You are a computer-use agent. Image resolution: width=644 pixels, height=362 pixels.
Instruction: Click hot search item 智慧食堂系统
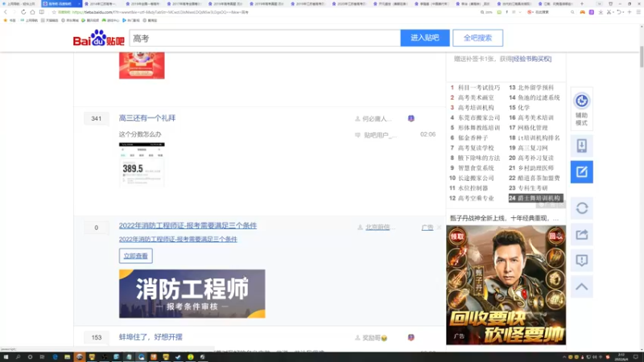click(x=476, y=168)
